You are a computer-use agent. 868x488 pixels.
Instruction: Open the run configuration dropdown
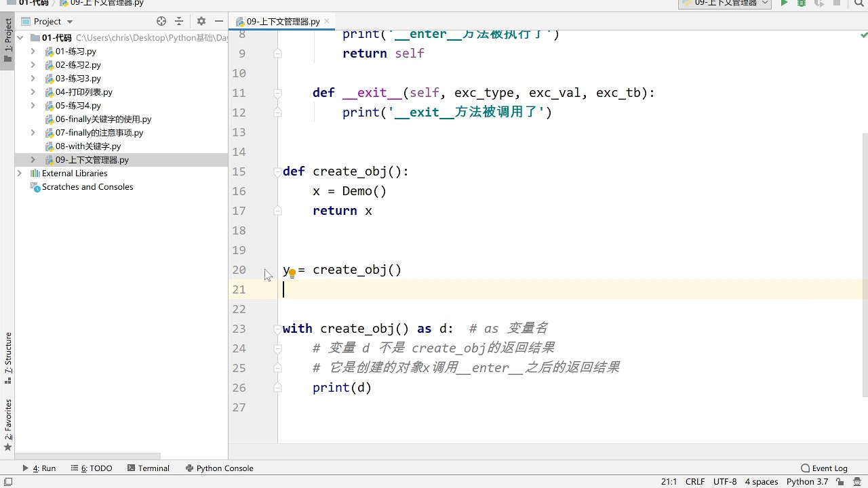point(725,3)
